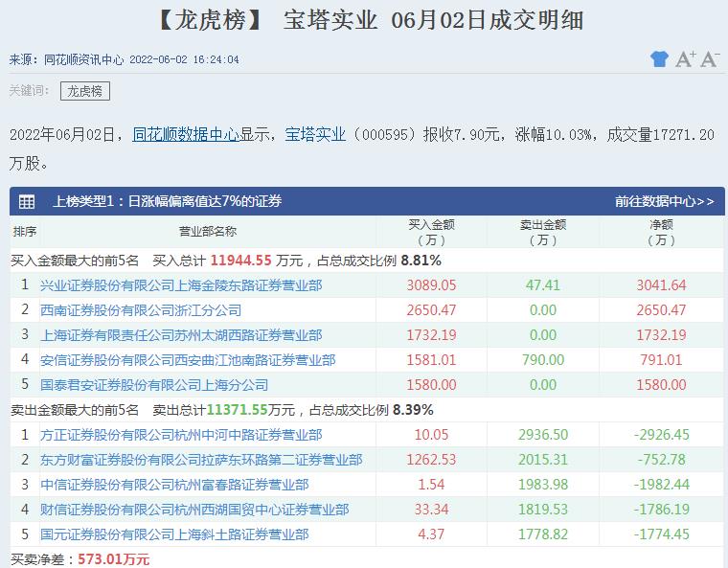Open the 宝塔实业 stock link
The width and height of the screenshot is (728, 568).
315,135
